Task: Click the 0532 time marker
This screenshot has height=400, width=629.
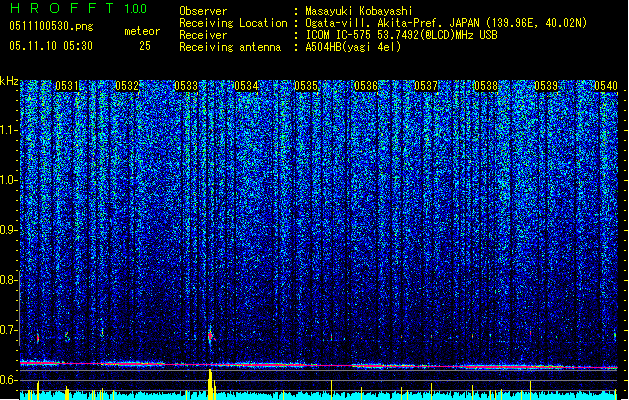Action: click(x=127, y=86)
